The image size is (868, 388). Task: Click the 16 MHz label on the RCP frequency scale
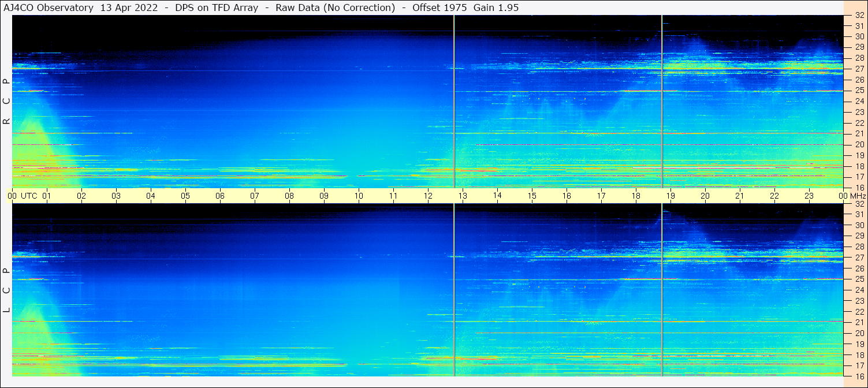point(859,188)
